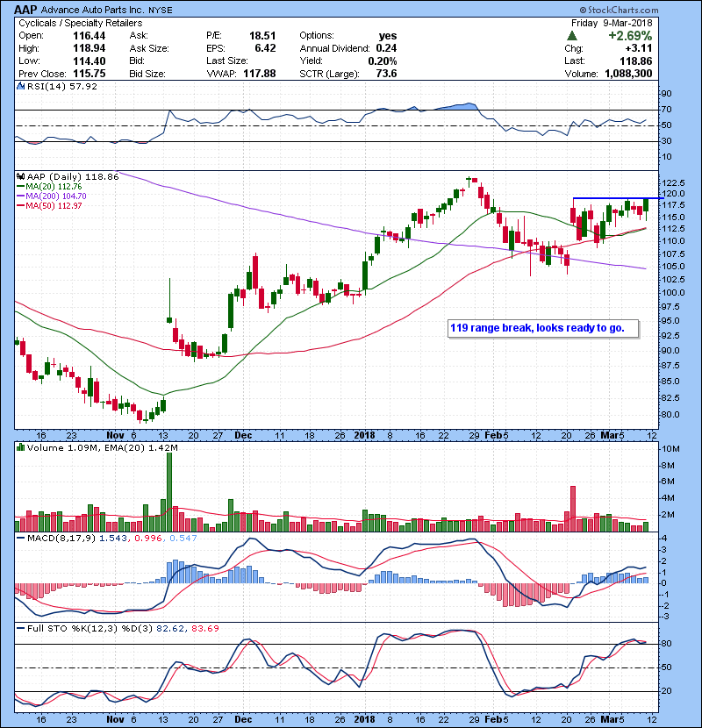702x728 pixels.
Task: Click the RSI 70 axis level label
Action: point(667,110)
